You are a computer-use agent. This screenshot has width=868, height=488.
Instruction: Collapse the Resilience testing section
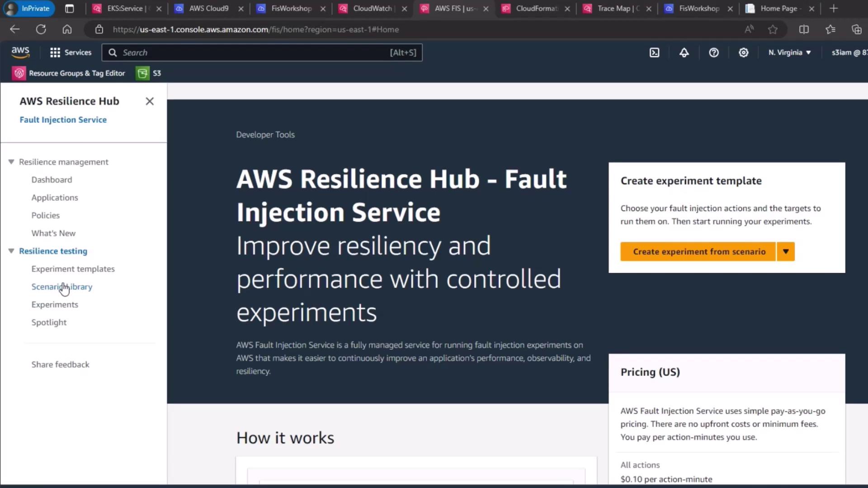[11, 251]
